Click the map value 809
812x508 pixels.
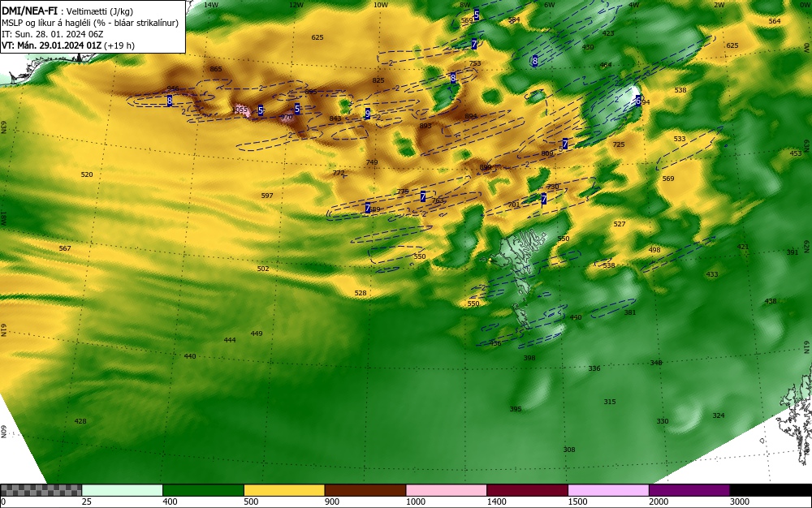point(547,153)
